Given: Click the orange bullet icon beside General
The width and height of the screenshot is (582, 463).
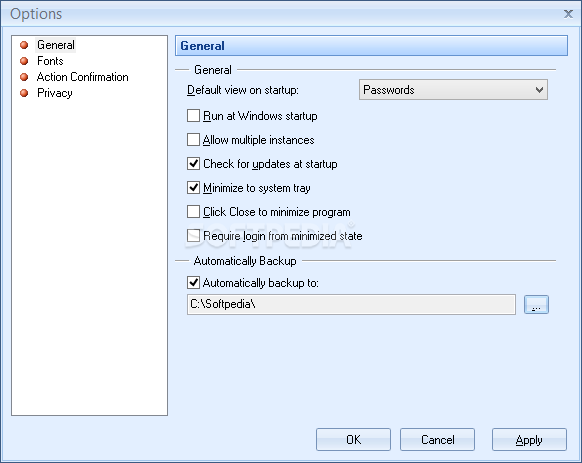Looking at the screenshot, I should click(24, 45).
